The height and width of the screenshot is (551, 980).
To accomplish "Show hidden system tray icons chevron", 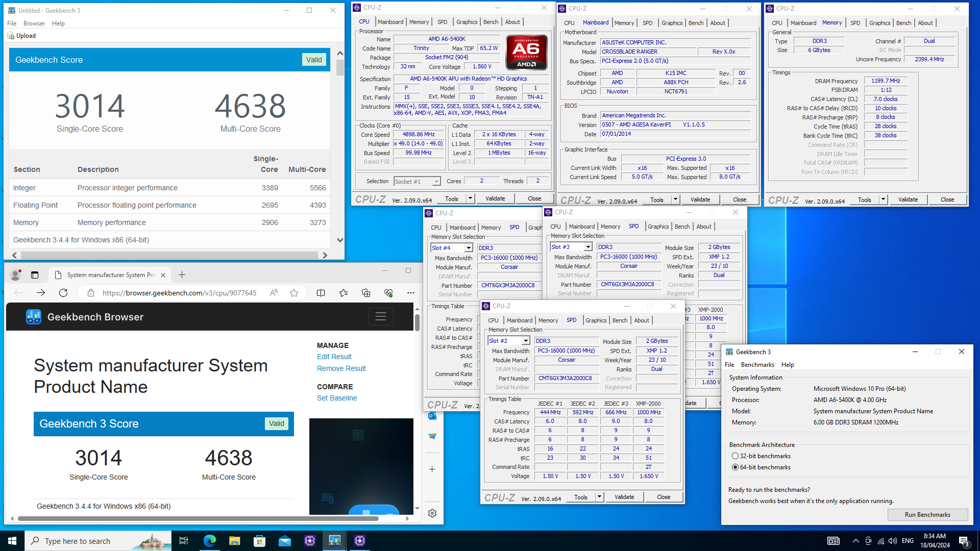I will 855,541.
